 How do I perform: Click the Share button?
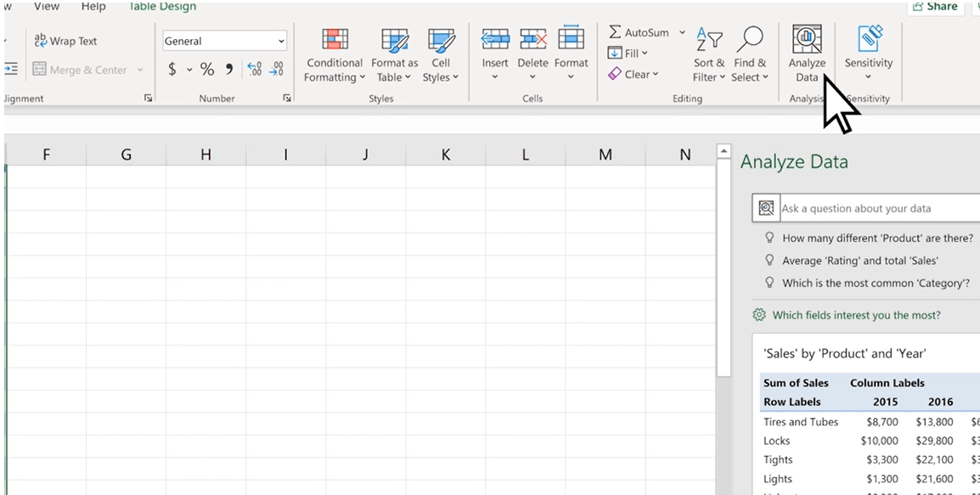tap(935, 6)
